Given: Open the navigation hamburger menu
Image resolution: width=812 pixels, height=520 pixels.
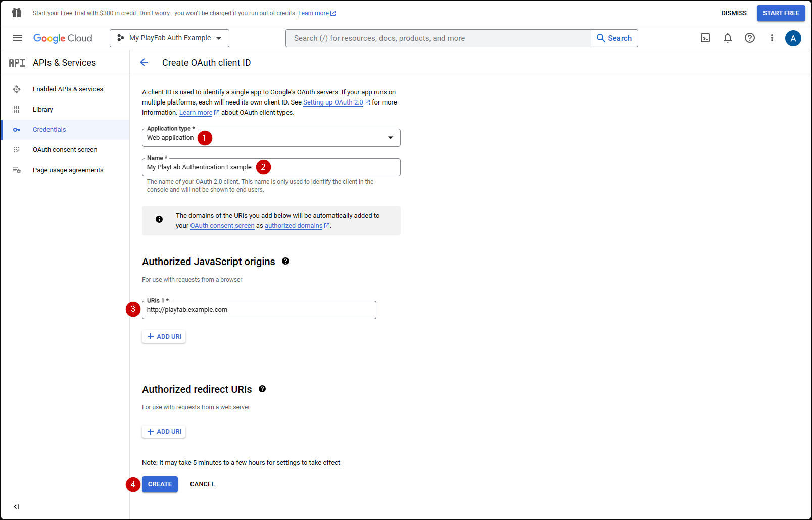Looking at the screenshot, I should point(17,38).
